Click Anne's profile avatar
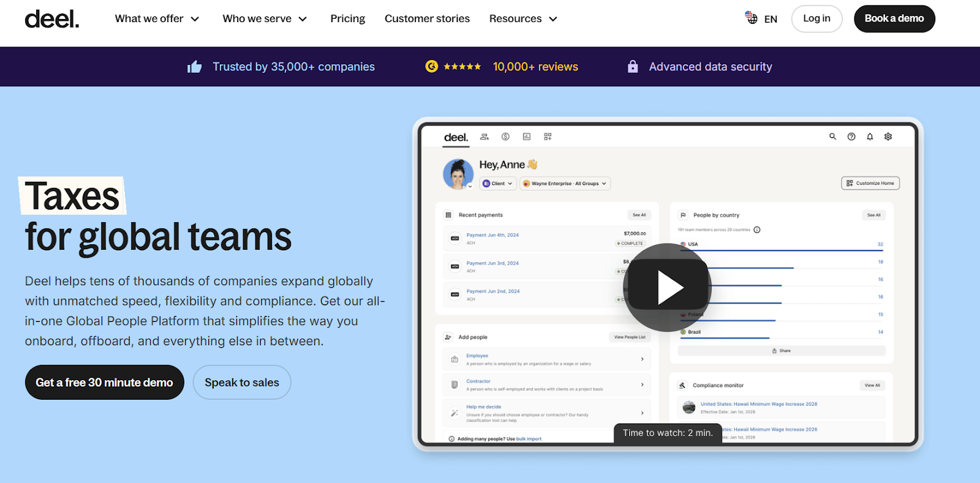980x483 pixels. click(458, 174)
